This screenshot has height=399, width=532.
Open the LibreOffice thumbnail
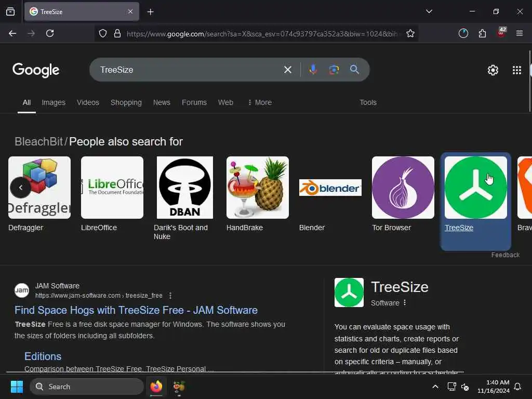[112, 187]
